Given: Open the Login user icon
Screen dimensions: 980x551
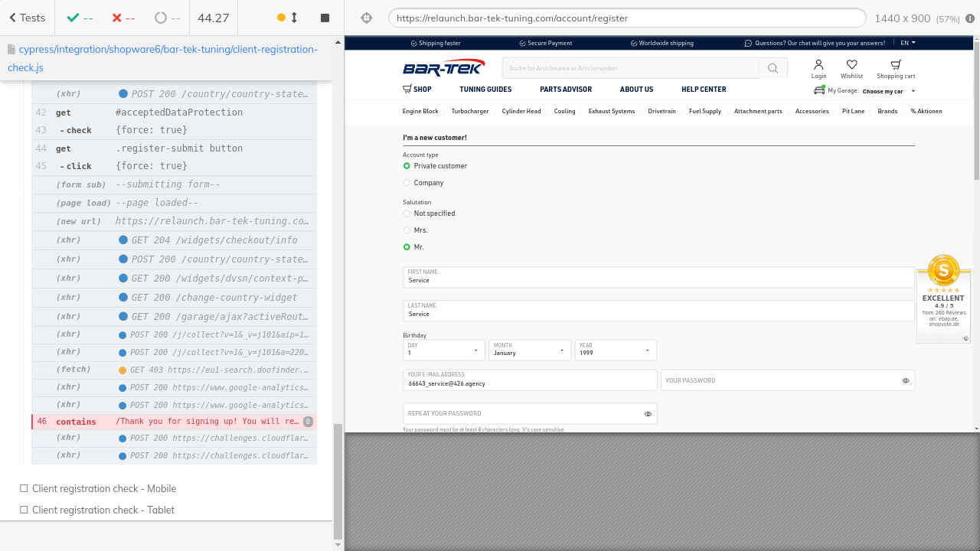Looking at the screenshot, I should point(818,66).
